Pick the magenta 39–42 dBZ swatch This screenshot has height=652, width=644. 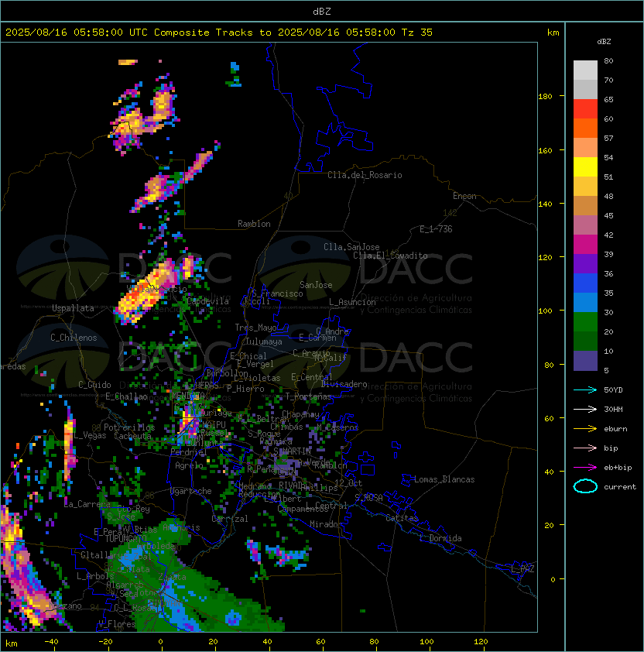[585, 245]
